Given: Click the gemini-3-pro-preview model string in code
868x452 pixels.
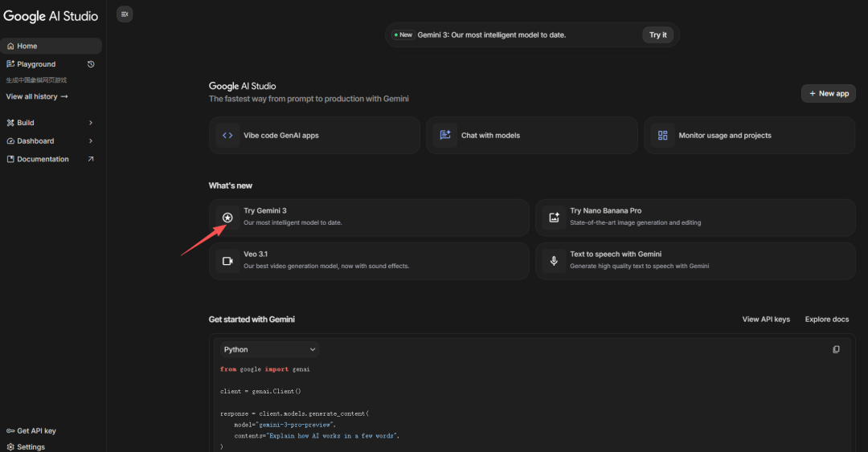Looking at the screenshot, I should (296, 425).
